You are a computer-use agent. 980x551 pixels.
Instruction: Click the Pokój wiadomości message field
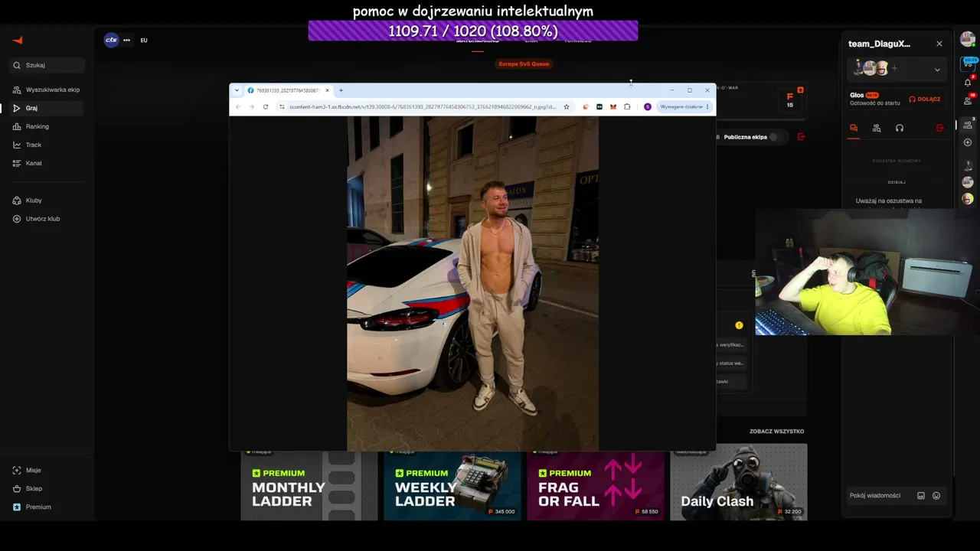pos(880,496)
